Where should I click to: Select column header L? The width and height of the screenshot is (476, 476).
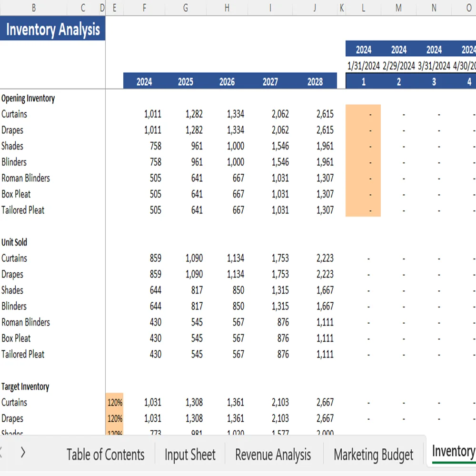click(x=363, y=8)
